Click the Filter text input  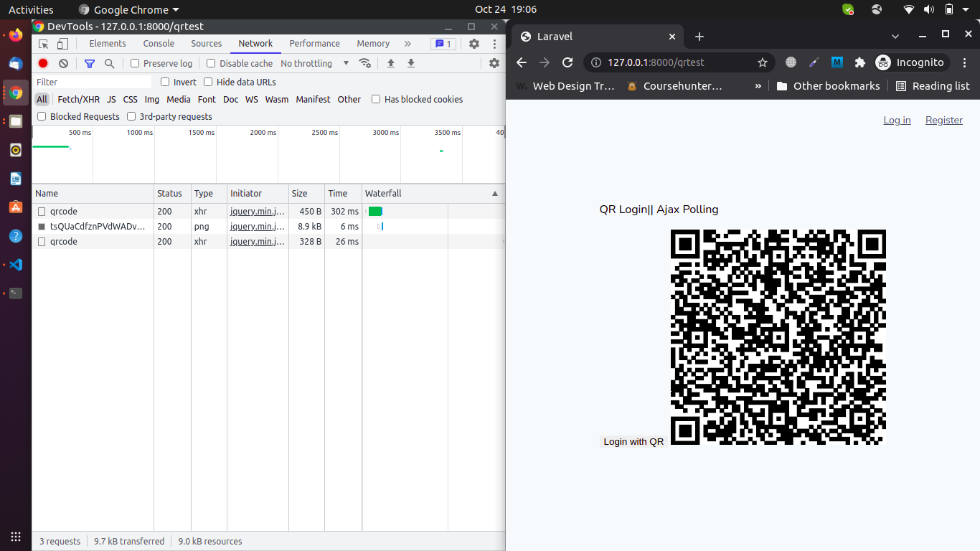tap(93, 82)
